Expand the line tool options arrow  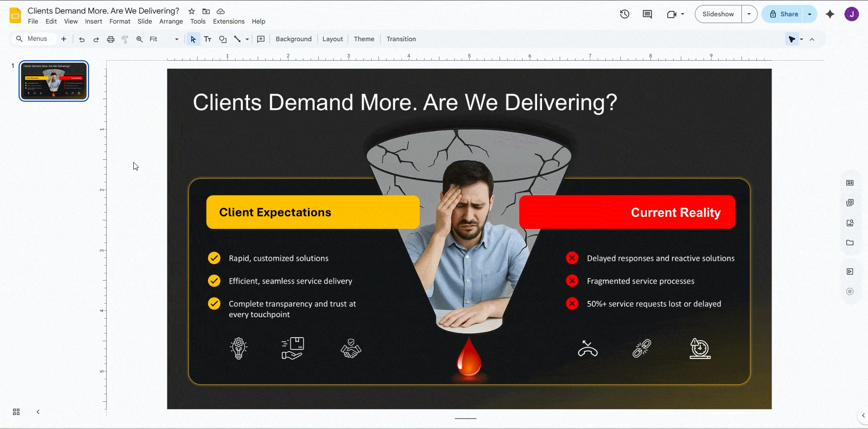[247, 39]
